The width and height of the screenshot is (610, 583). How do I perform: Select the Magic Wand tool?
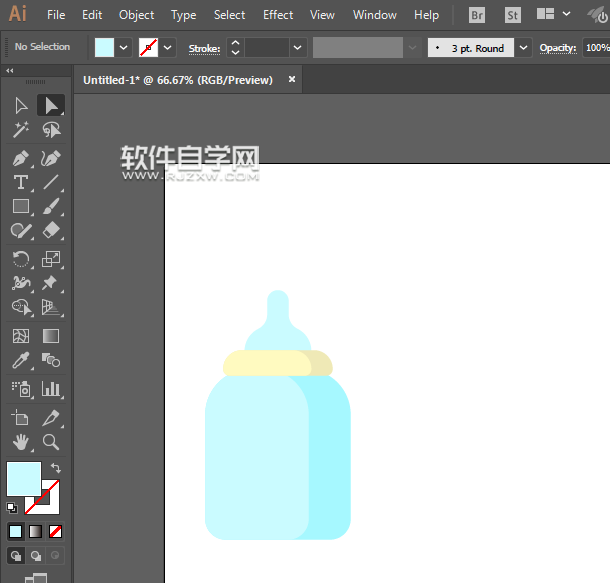pyautogui.click(x=20, y=130)
